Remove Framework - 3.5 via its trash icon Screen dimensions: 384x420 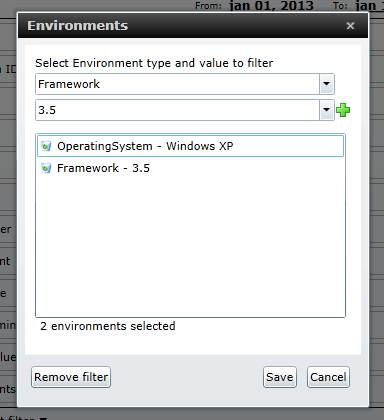(x=46, y=168)
